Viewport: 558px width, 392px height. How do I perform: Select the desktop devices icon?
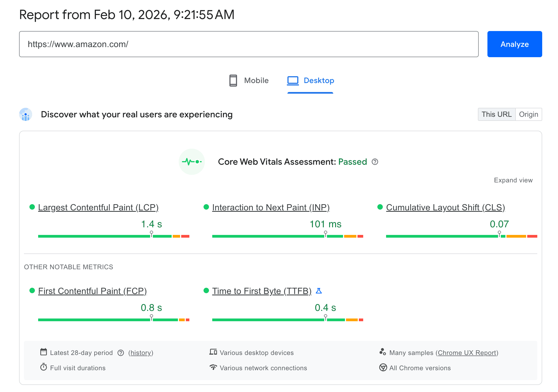(214, 352)
